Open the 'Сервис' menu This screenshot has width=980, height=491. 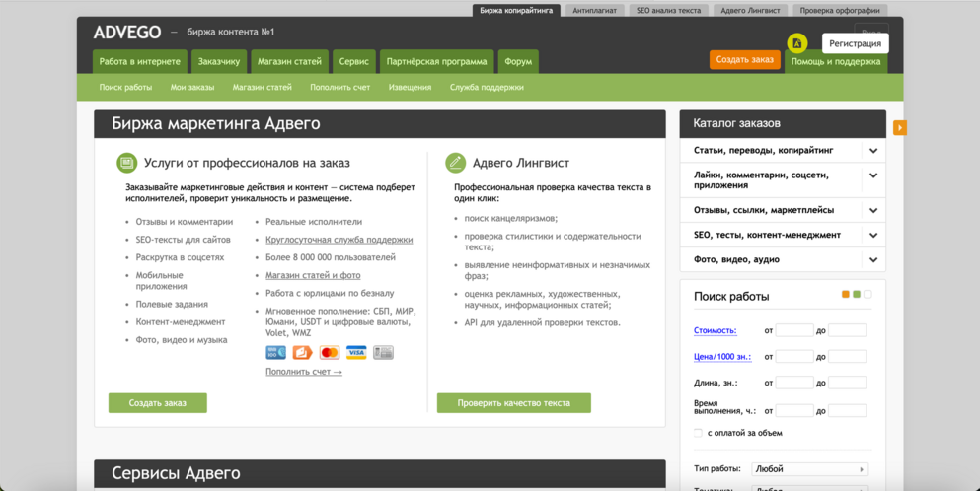353,62
